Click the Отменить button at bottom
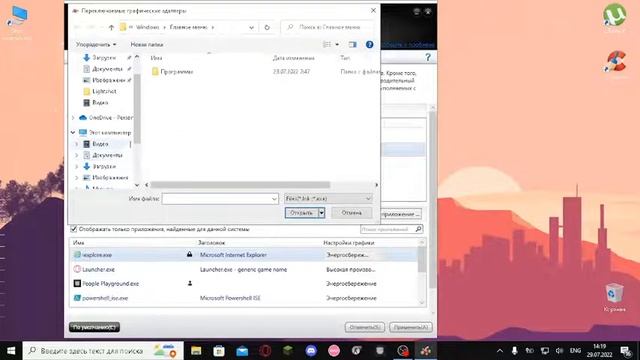Screen dimensions: 640x360 (x=364, y=327)
